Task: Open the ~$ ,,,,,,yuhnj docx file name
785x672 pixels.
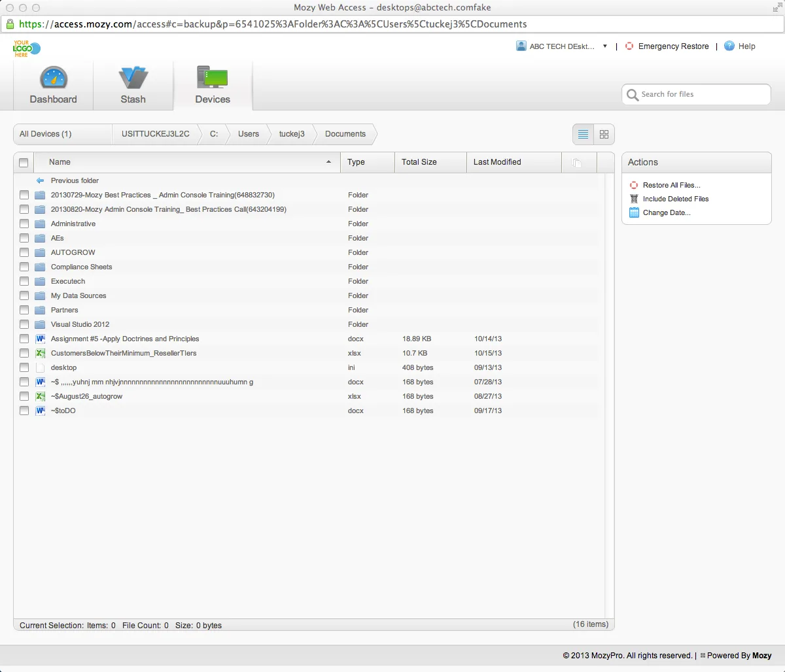Action: [x=152, y=382]
